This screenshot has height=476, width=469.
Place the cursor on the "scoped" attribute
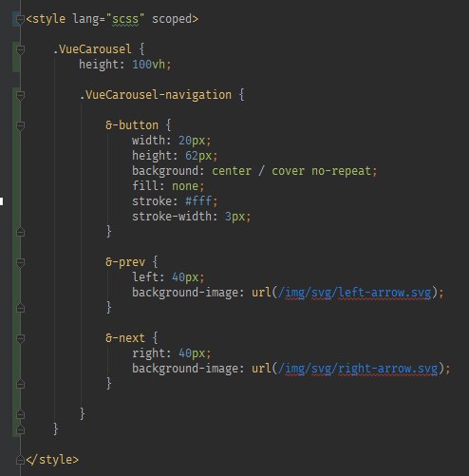click(172, 19)
